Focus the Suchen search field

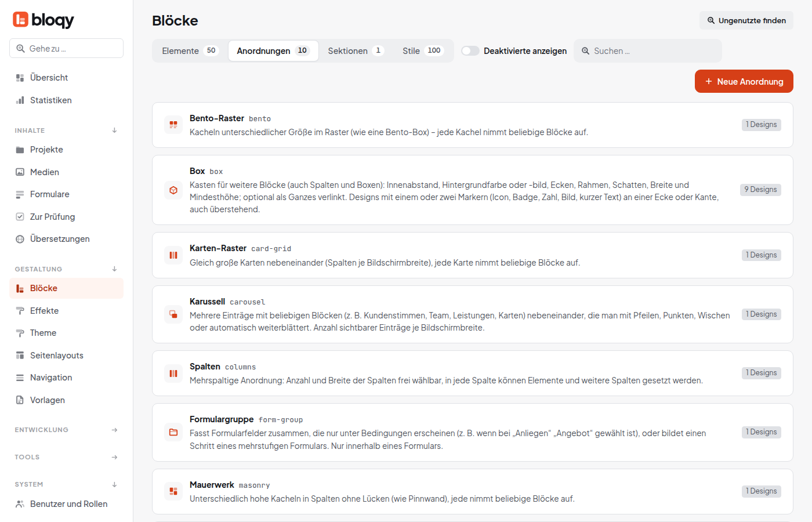(648, 51)
